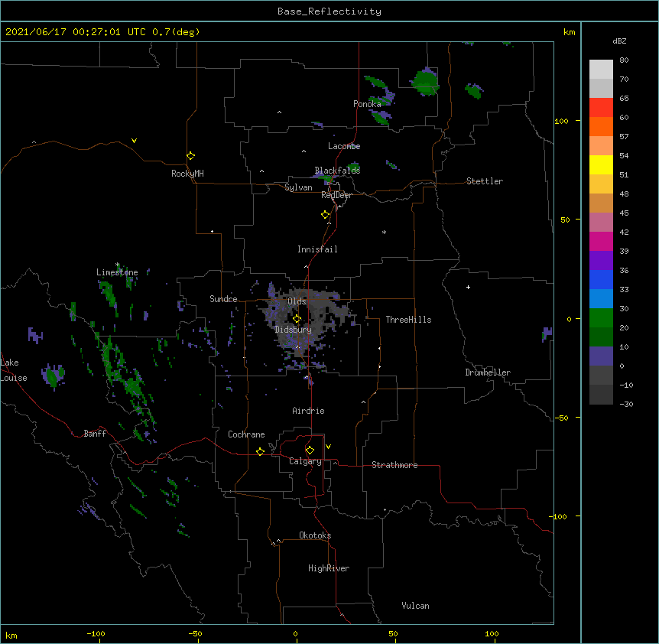This screenshot has height=644, width=659.
Task: Pick the 54 dBZ yellow color swatch
Action: pos(601,164)
